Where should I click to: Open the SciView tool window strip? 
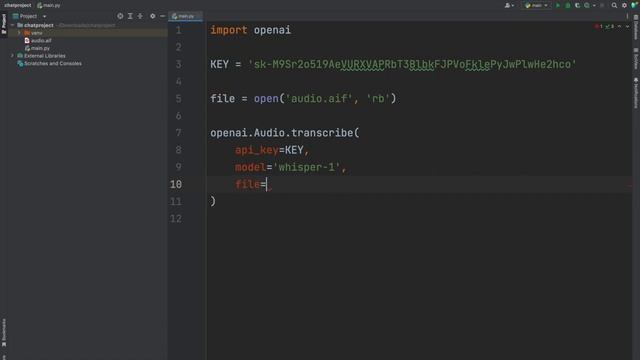pyautogui.click(x=636, y=58)
